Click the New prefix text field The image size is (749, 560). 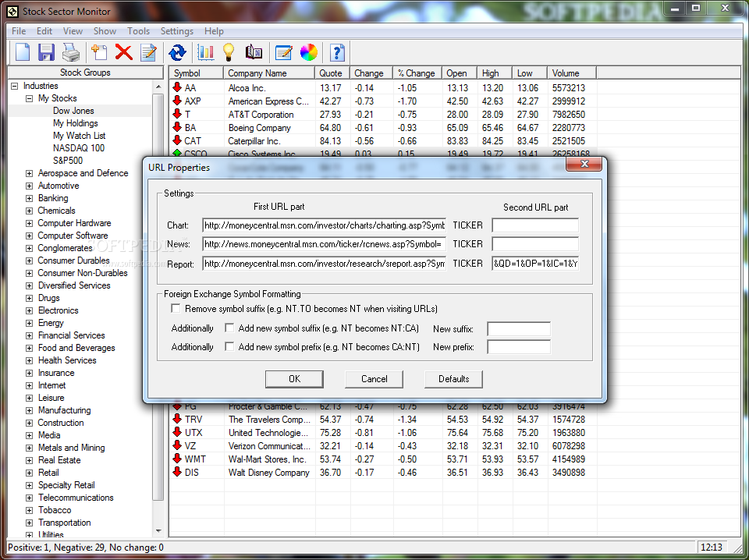tap(519, 347)
